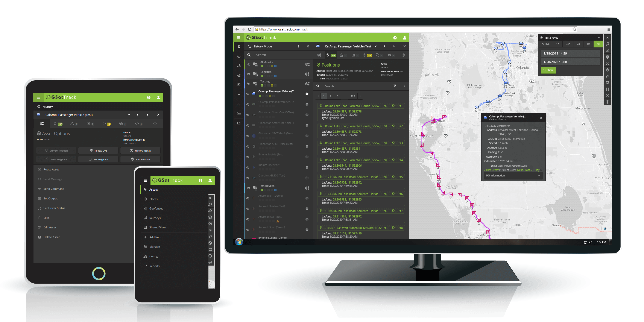The width and height of the screenshot is (644, 322).
Task: Select Positions tab with 2449 badge
Action: point(331,55)
